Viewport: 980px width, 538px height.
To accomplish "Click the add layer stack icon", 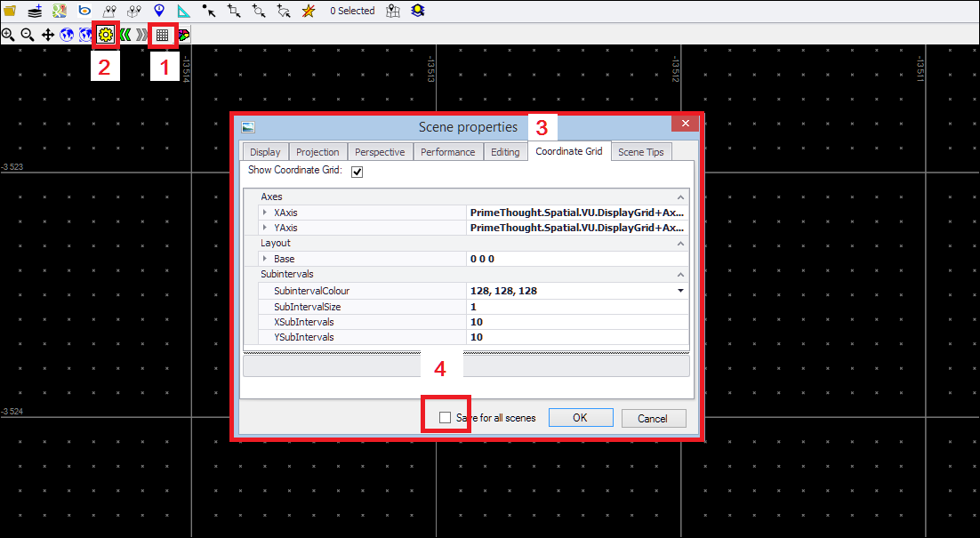I will (x=35, y=11).
